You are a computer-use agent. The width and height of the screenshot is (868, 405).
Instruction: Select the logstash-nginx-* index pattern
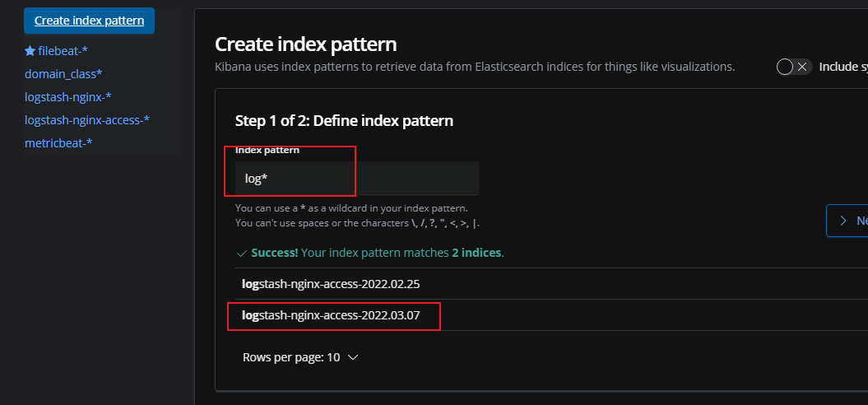(x=68, y=97)
